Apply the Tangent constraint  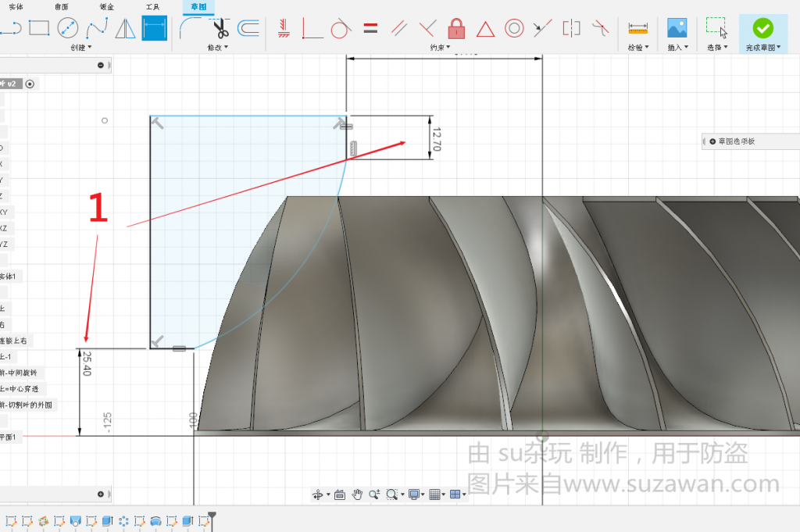click(341, 28)
